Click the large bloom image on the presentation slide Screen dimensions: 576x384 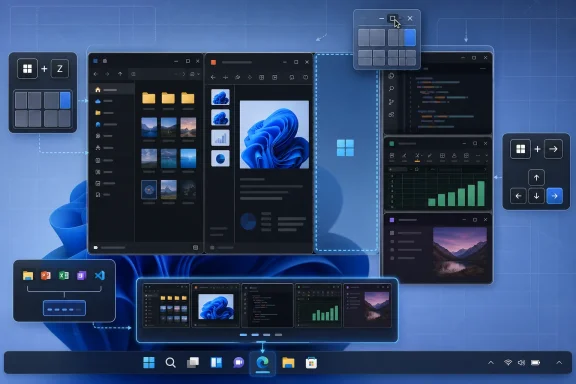pyautogui.click(x=274, y=134)
